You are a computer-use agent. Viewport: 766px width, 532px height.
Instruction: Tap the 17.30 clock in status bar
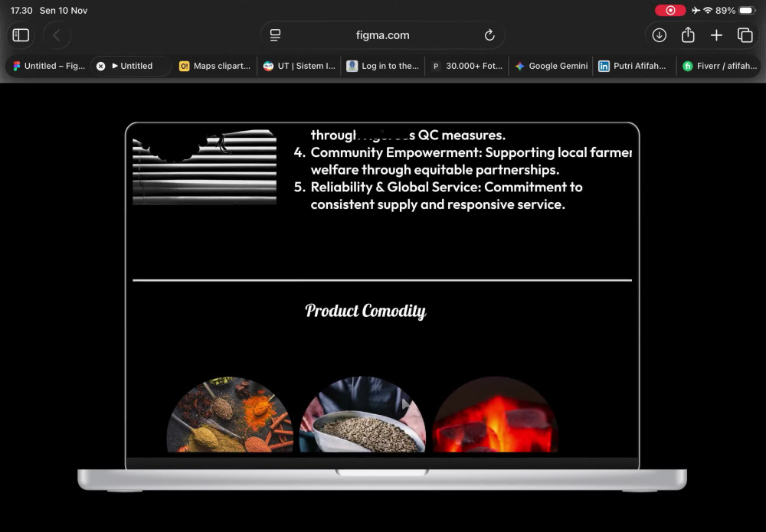(21, 10)
